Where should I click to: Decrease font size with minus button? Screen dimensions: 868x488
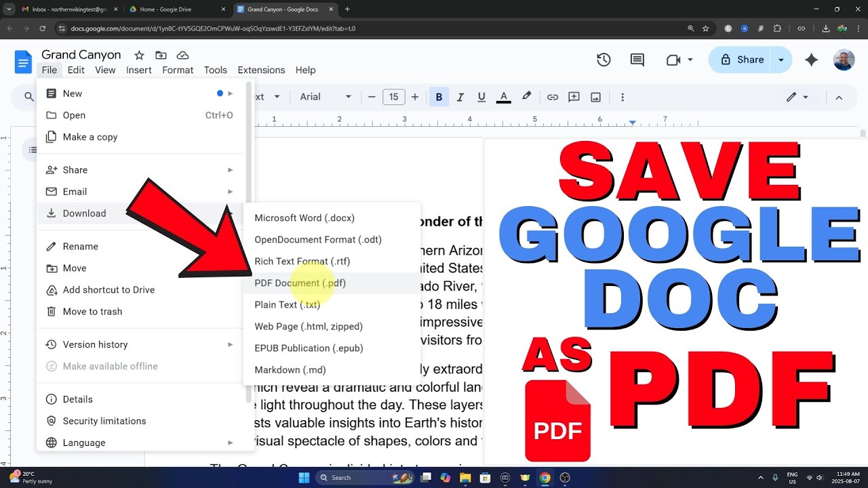point(372,97)
